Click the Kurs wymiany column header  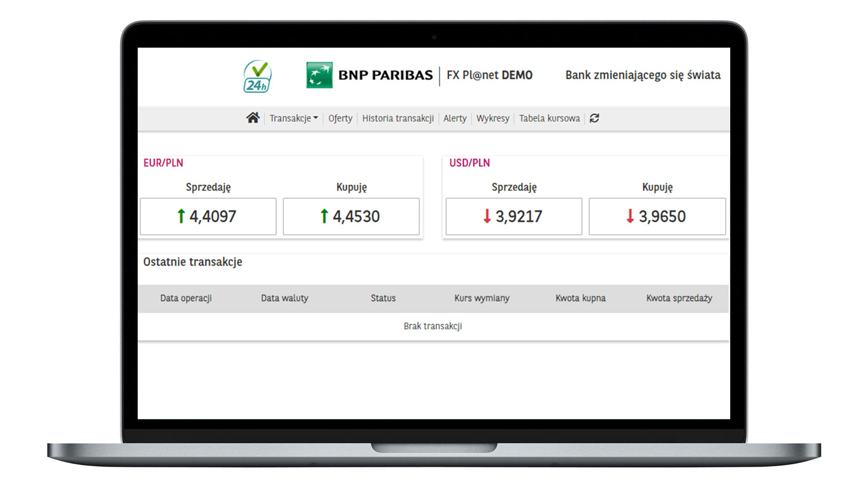coord(481,298)
